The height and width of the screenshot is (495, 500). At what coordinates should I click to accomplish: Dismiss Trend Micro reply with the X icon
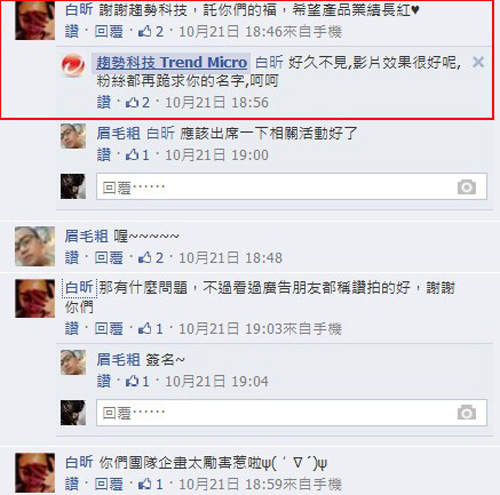pyautogui.click(x=478, y=62)
